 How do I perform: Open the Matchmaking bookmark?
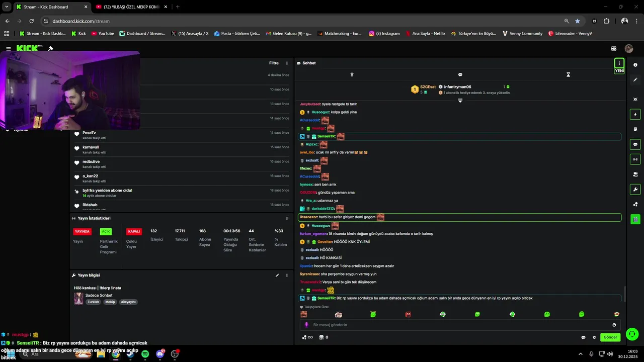340,34
